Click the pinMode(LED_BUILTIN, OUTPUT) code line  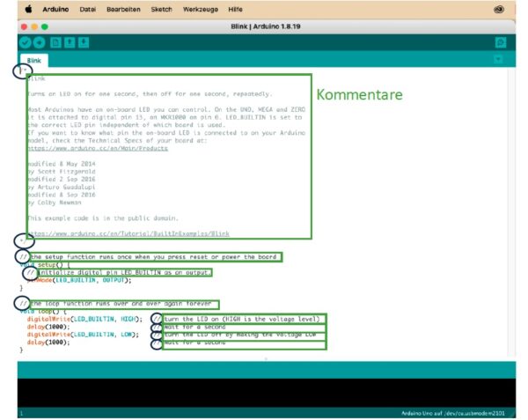pos(78,280)
